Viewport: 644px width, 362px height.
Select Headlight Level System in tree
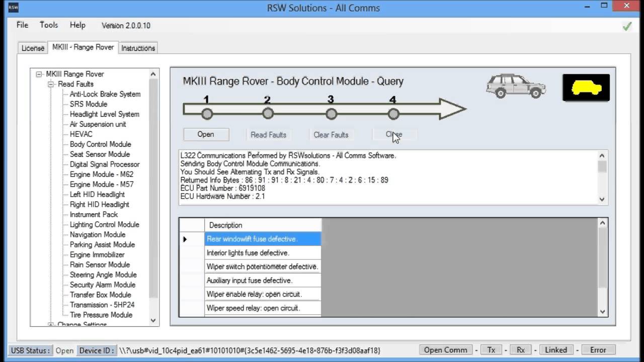click(x=105, y=114)
